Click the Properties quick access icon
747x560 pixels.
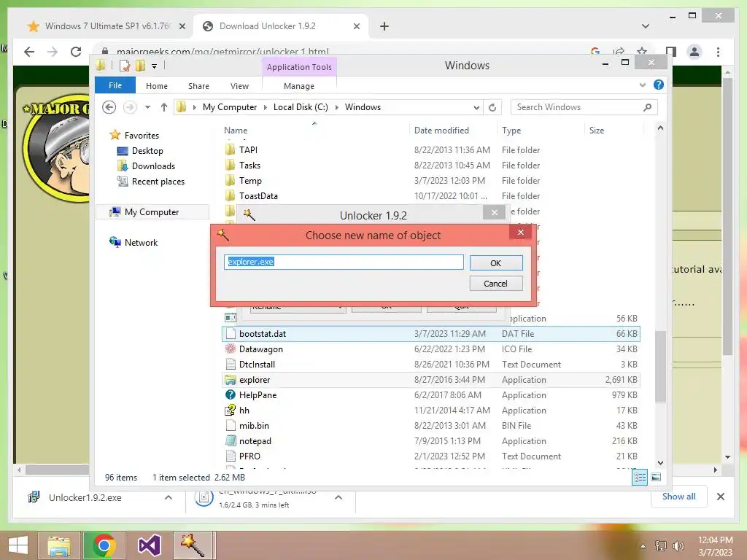[125, 66]
